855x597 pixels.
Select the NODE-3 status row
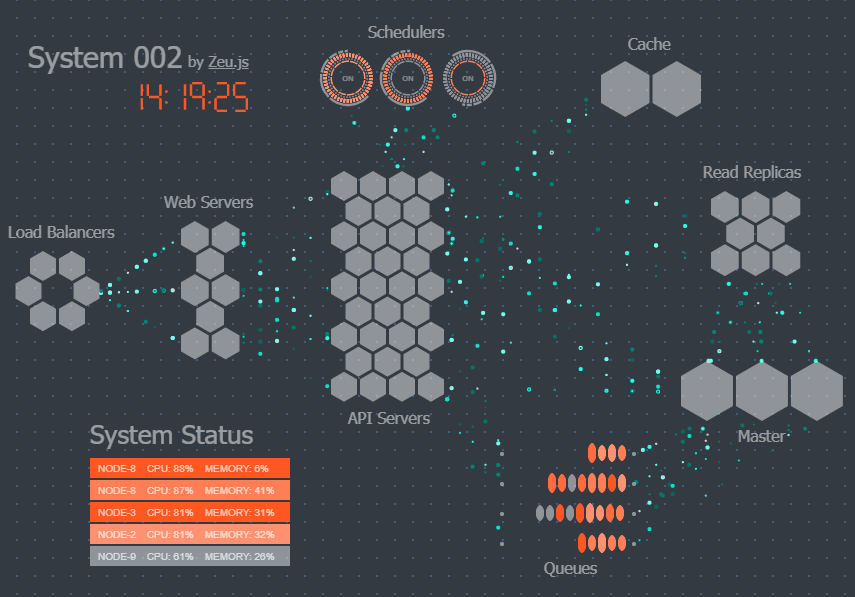coord(190,512)
